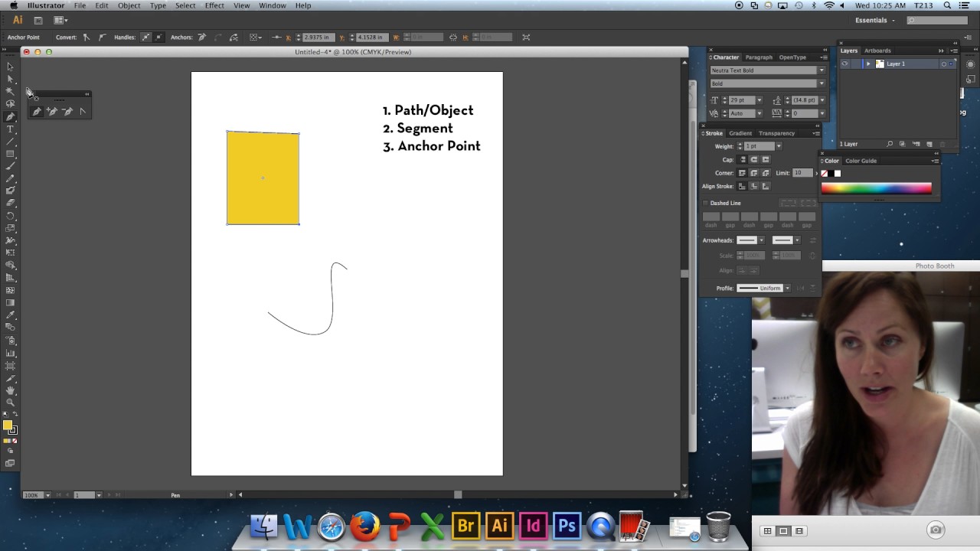Open the Effect menu
Screen dimensions: 980x551
(x=214, y=5)
